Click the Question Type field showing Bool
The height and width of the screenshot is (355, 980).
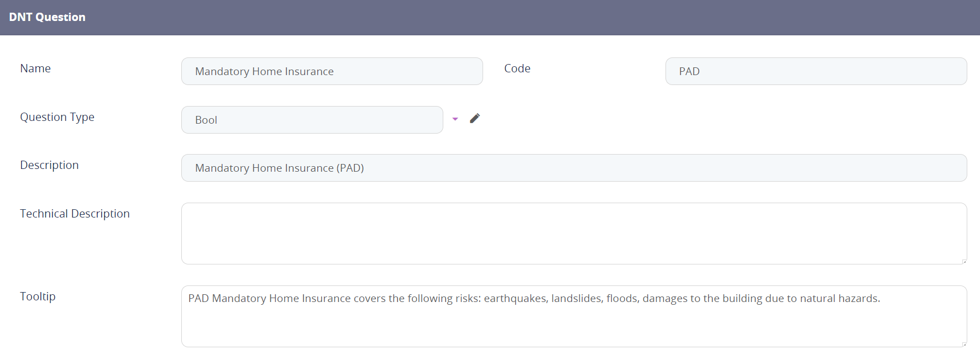pyautogui.click(x=312, y=120)
